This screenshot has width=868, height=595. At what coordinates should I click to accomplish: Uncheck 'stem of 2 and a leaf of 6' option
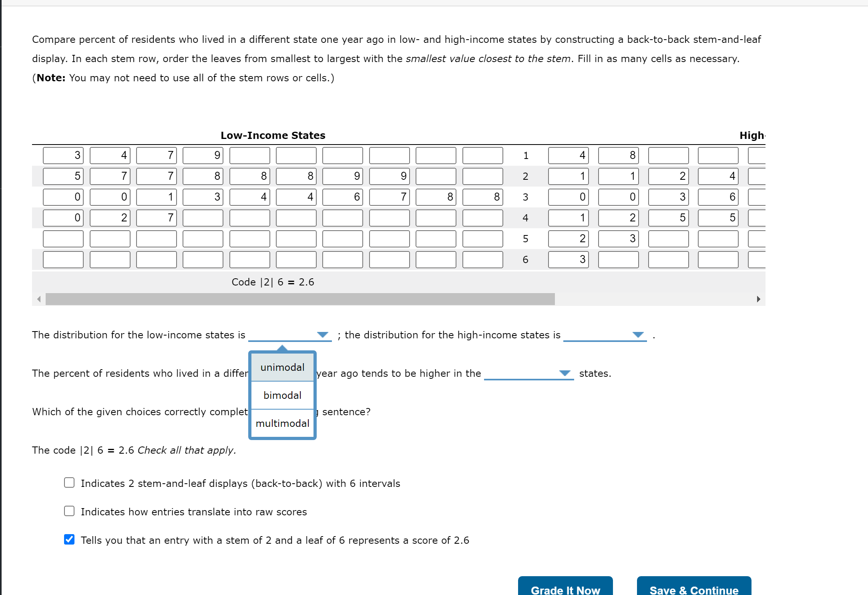click(69, 540)
